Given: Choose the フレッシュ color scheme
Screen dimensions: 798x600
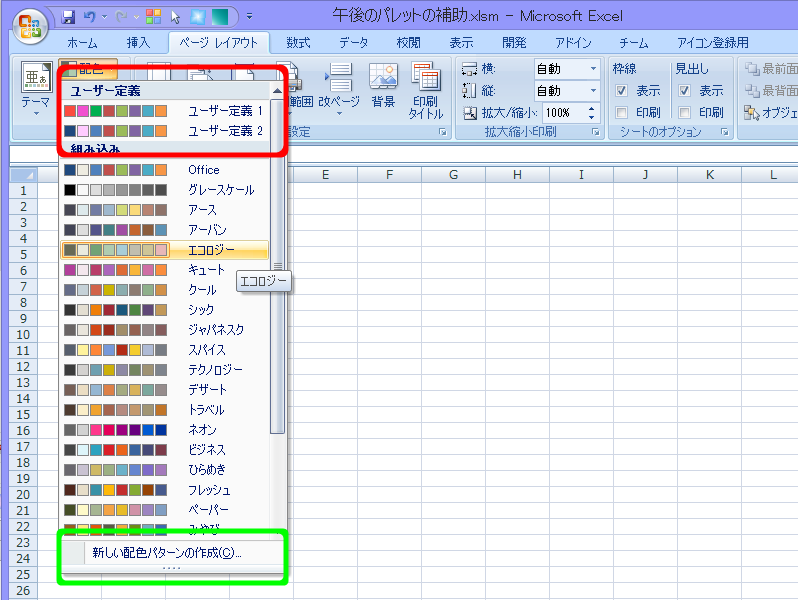Looking at the screenshot, I should 164,490.
